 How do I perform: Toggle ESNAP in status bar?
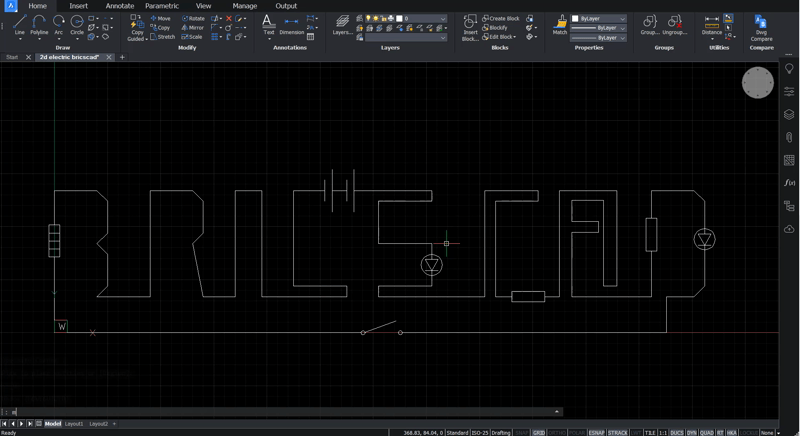(x=596, y=432)
